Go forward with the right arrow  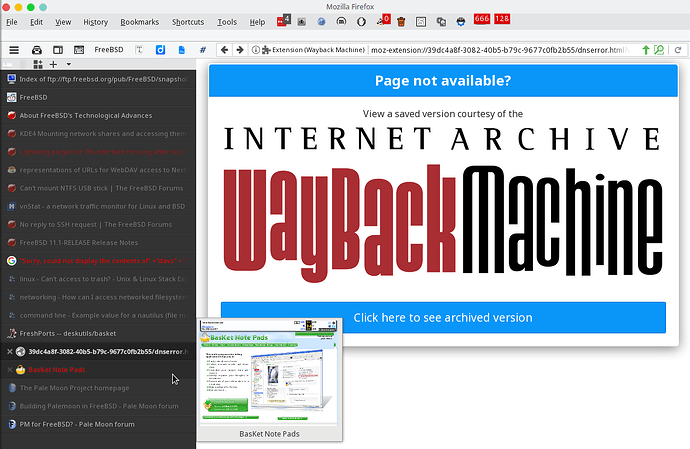point(240,50)
